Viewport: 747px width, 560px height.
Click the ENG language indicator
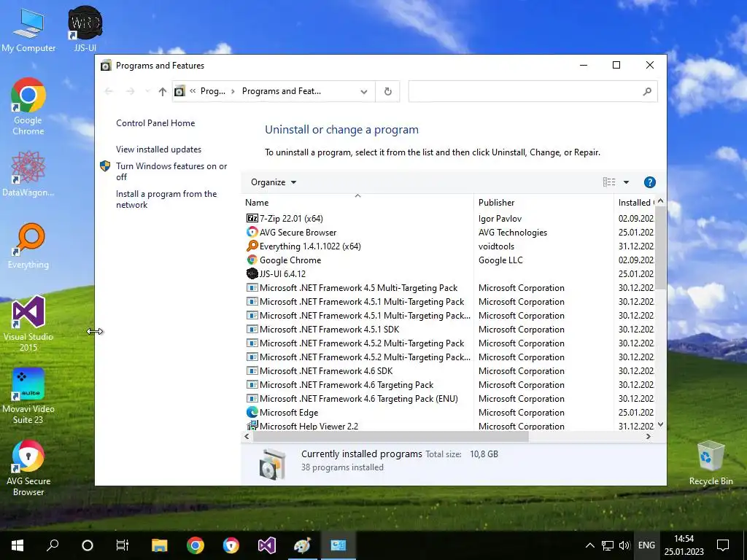pos(646,545)
